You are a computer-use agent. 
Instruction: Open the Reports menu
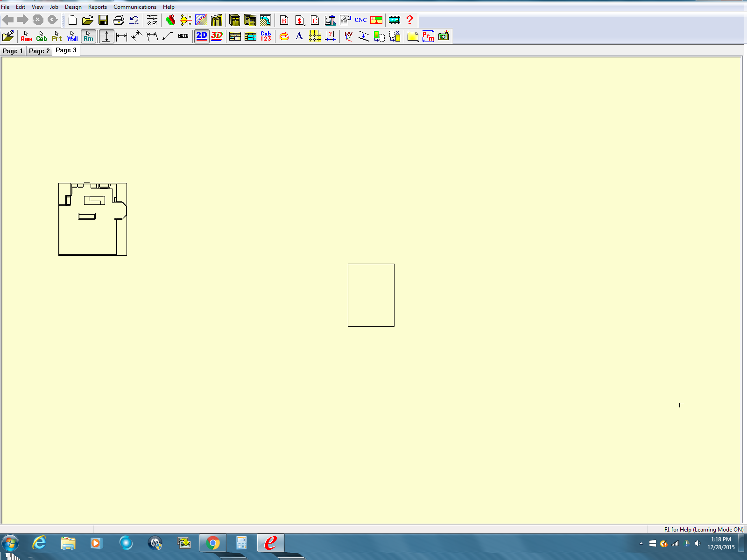coord(97,7)
